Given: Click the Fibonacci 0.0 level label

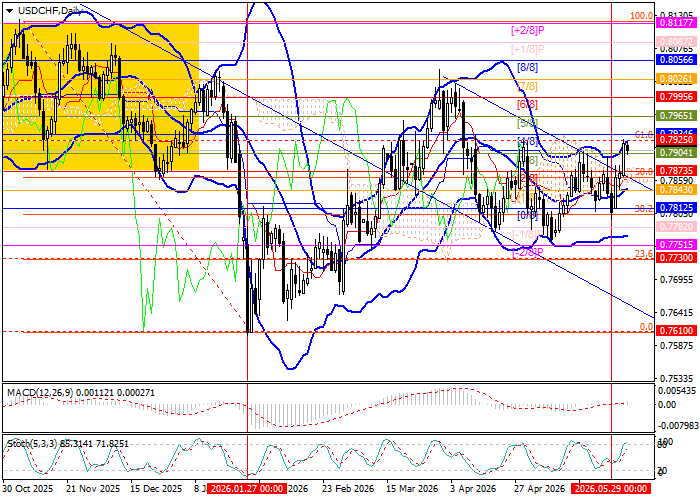Looking at the screenshot, I should pyautogui.click(x=646, y=327).
